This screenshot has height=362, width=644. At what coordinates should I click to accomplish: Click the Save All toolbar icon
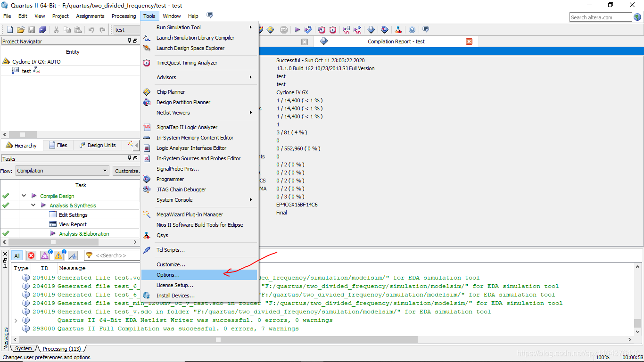pos(42,30)
